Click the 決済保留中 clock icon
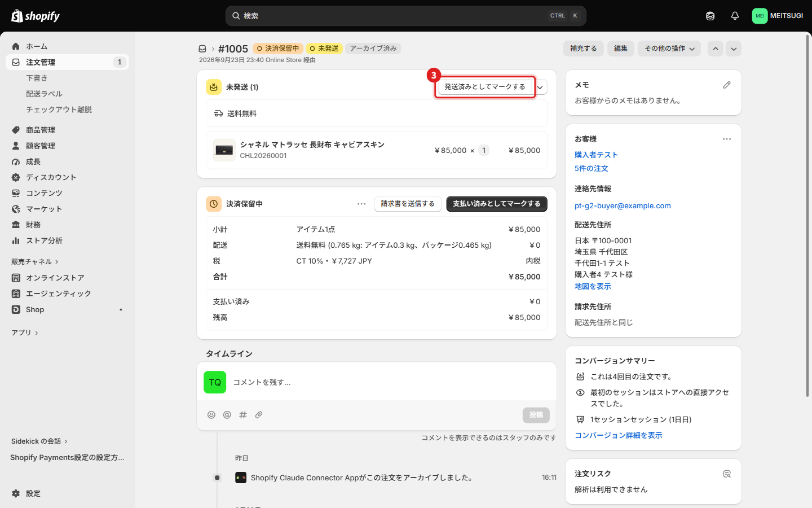The image size is (812, 508). 214,204
